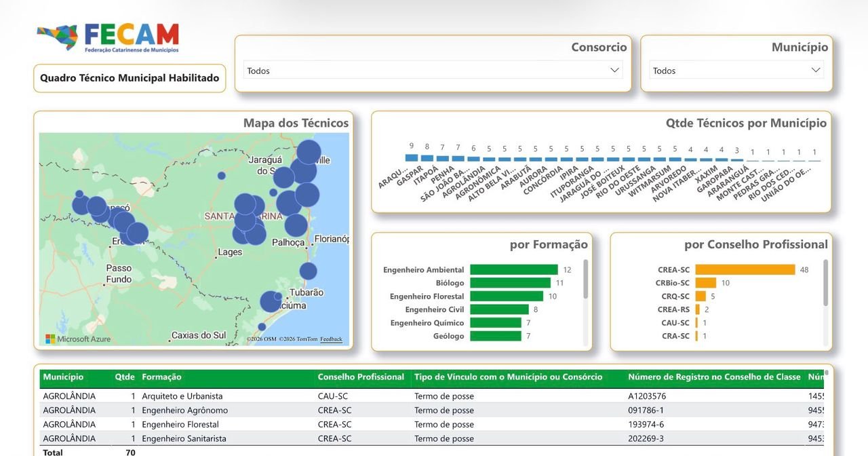Select the Biólogo green bar
This screenshot has width=868, height=456.
[x=510, y=283]
